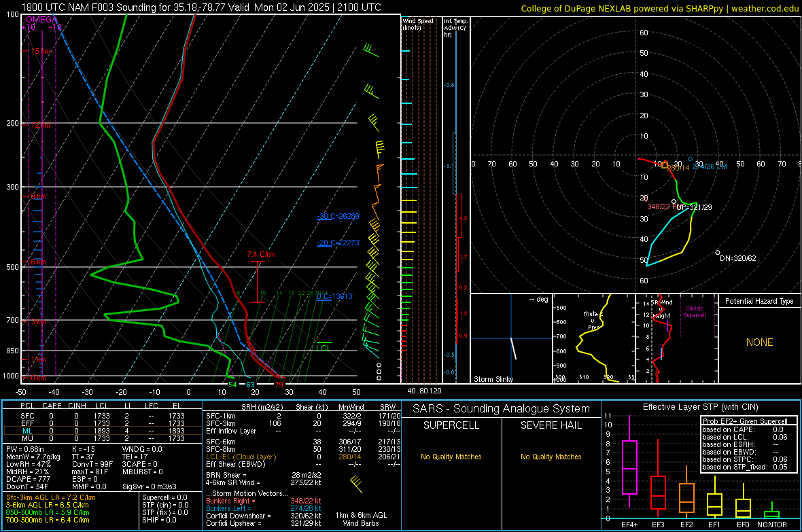Click the 'NONE' hazard type text
Image resolution: width=802 pixels, height=532 pixels.
pyautogui.click(x=760, y=342)
